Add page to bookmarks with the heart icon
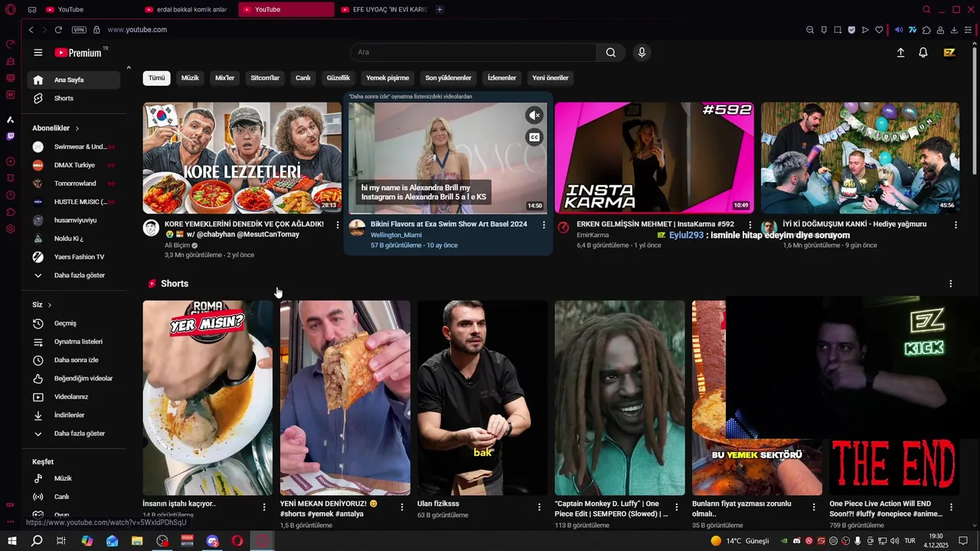This screenshot has height=551, width=980. tap(879, 30)
